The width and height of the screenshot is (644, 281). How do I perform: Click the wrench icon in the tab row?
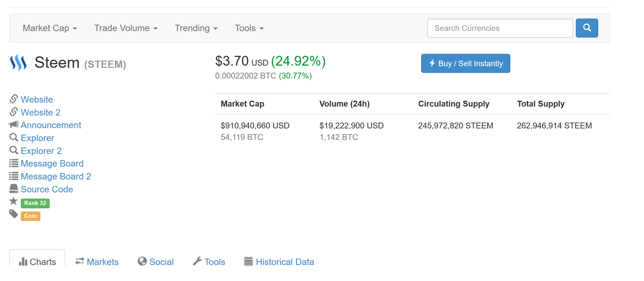pyautogui.click(x=197, y=261)
